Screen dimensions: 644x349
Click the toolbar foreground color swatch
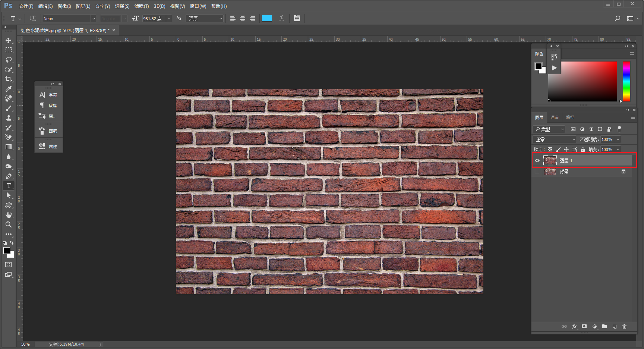coord(7,251)
